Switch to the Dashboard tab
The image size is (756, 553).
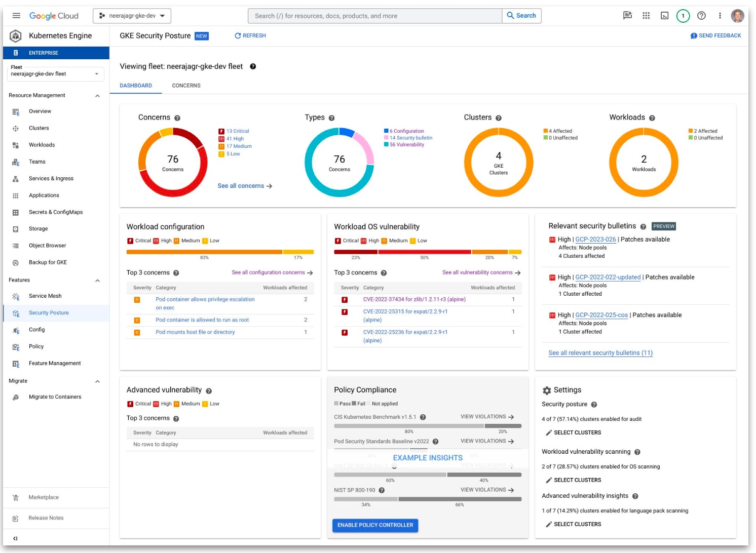pos(136,86)
